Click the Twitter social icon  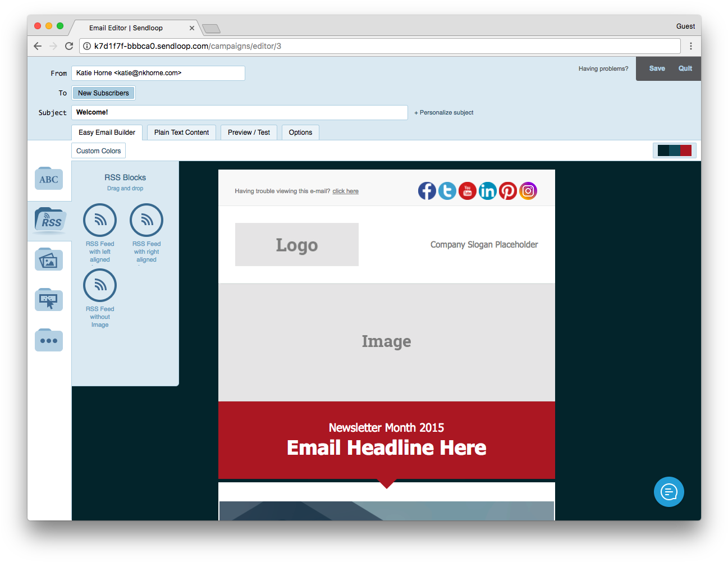pos(447,191)
